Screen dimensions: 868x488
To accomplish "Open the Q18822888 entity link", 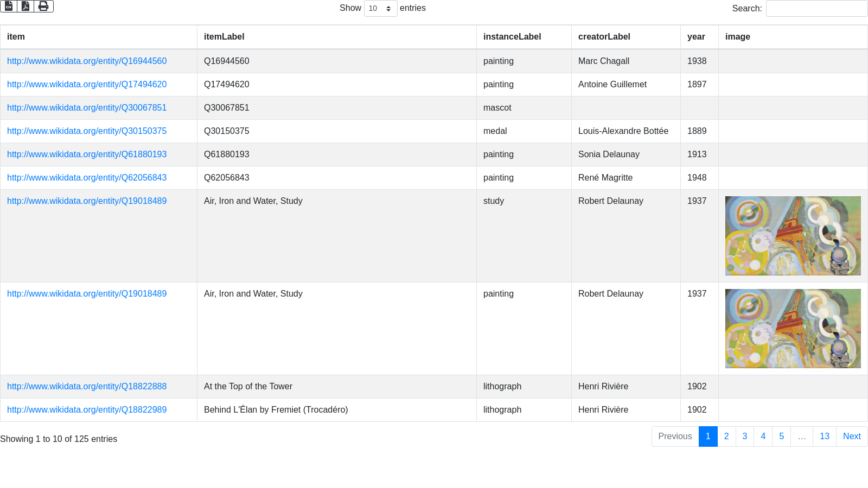I will 87,387.
